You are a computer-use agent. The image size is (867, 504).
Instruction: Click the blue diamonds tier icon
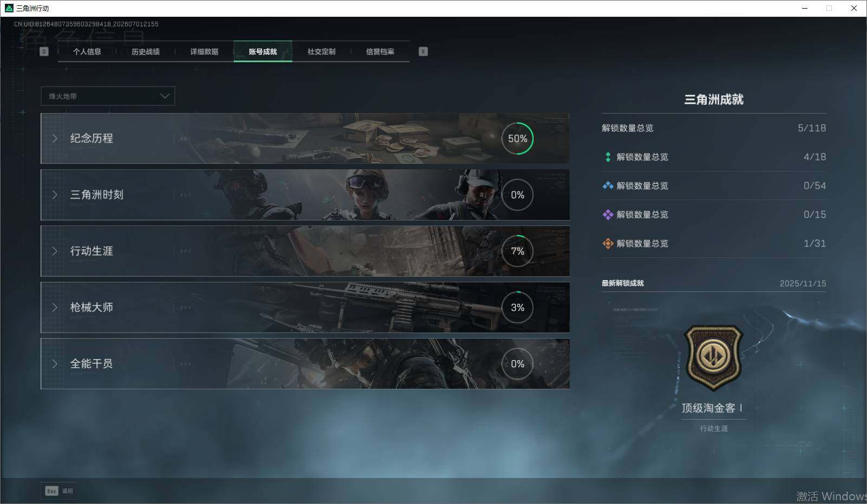[x=608, y=185]
